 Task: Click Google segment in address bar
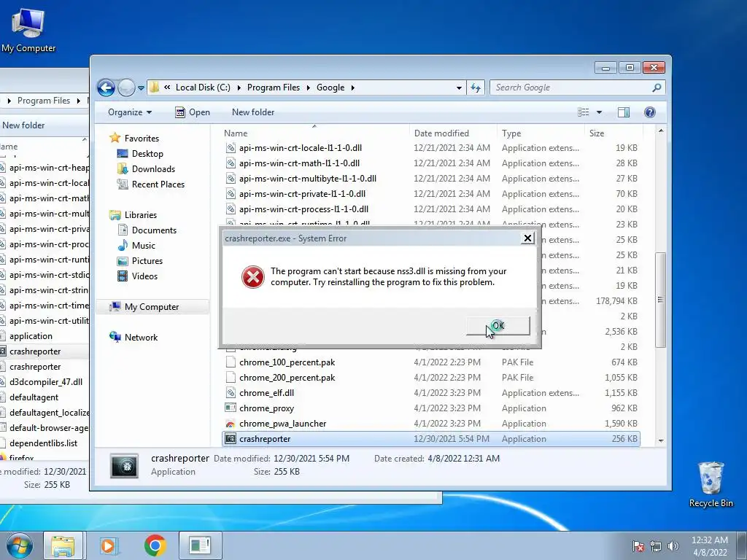pyautogui.click(x=330, y=87)
